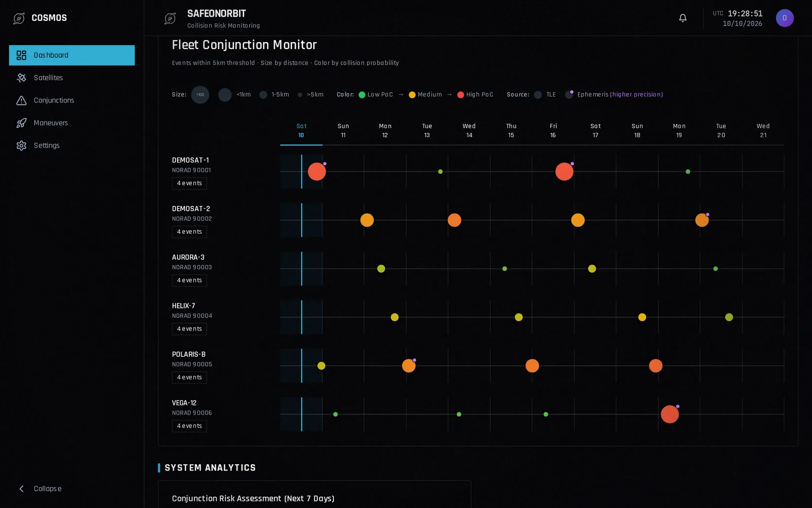812x508 pixels.
Task: Click the Settings gear icon
Action: tap(21, 145)
